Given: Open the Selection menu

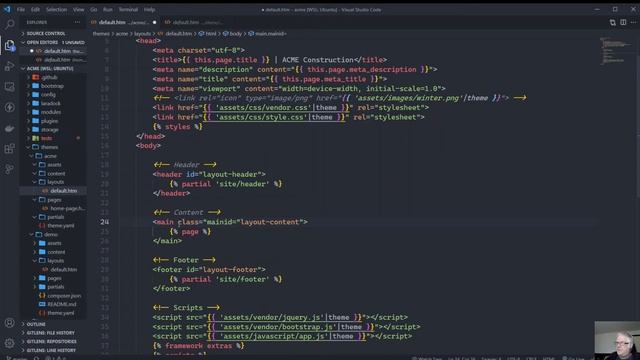Looking at the screenshot, I should click(56, 9).
